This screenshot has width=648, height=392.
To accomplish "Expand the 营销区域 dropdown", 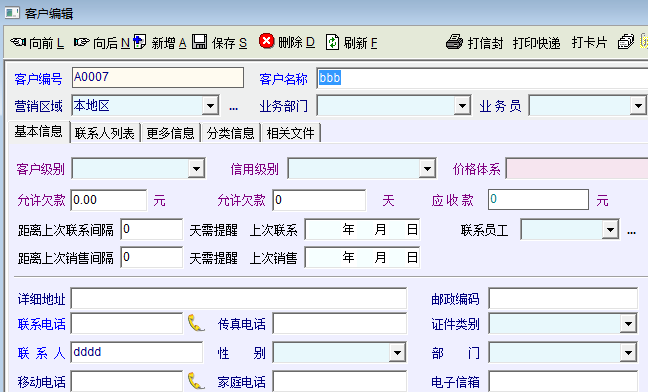I will (x=210, y=106).
